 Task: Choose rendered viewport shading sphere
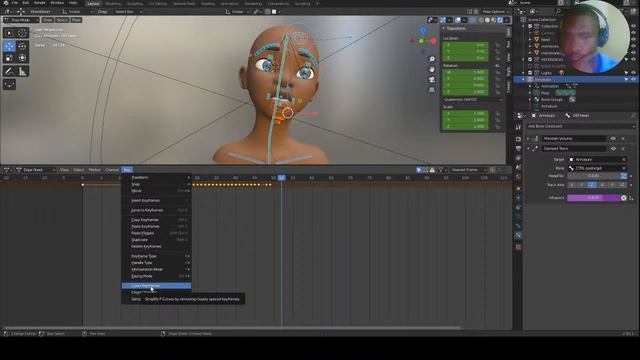(x=500, y=20)
